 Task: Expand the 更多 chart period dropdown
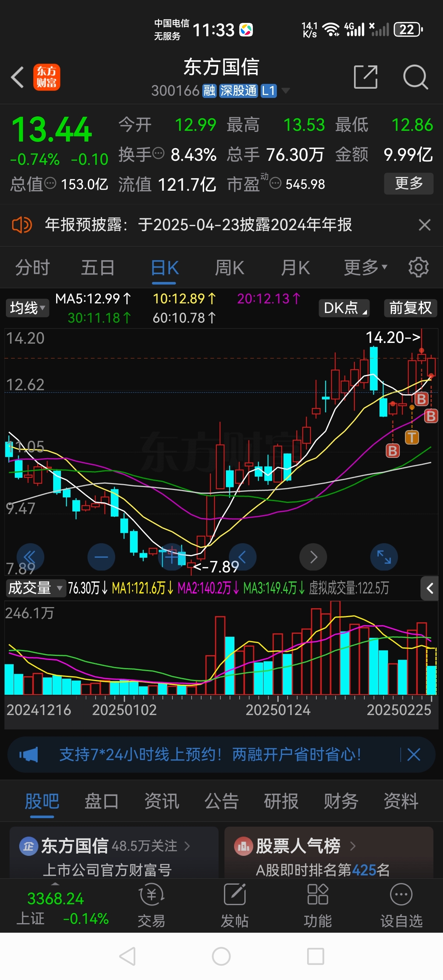click(365, 268)
